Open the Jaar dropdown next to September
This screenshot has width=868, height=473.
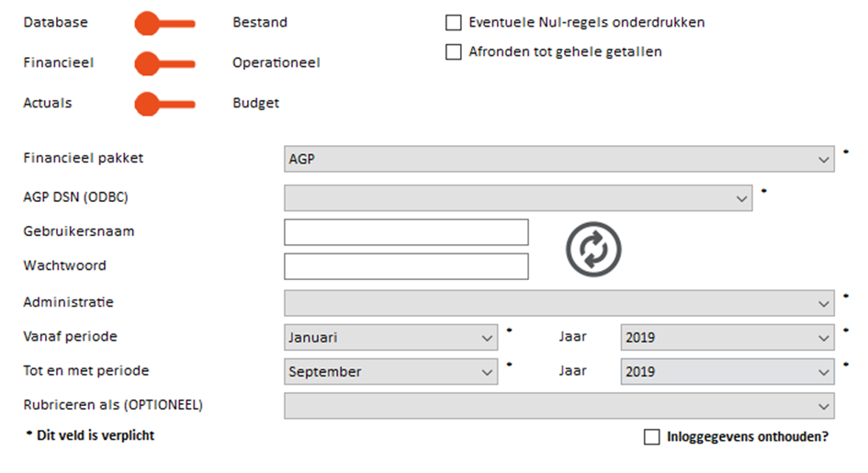click(727, 372)
